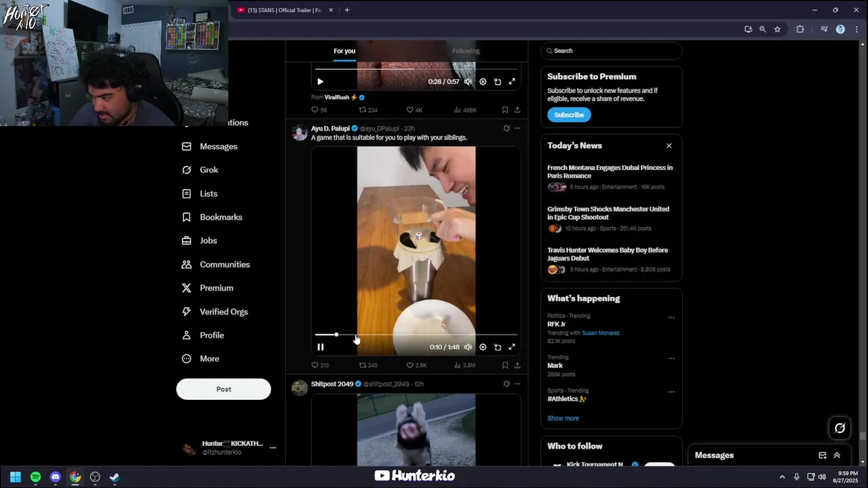Toggle picture-in-picture on ViralRush video
Image resolution: width=868 pixels, height=488 pixels.
pos(498,81)
